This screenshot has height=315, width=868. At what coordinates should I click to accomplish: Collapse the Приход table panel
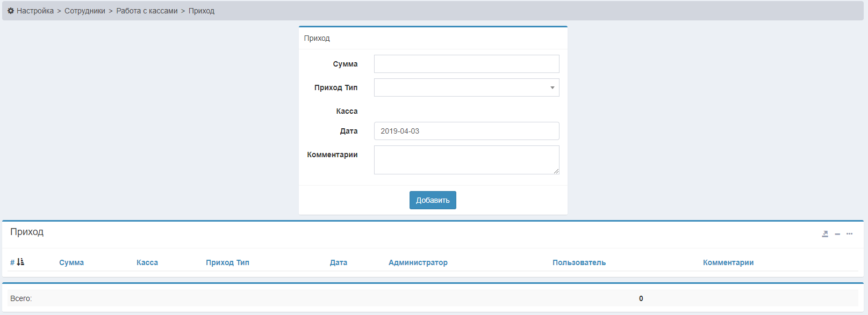tap(837, 234)
